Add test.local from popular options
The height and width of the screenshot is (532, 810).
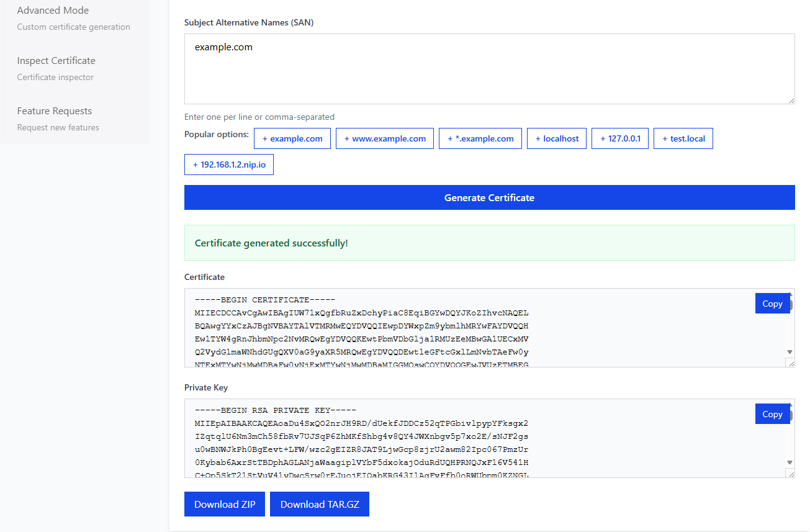[683, 138]
